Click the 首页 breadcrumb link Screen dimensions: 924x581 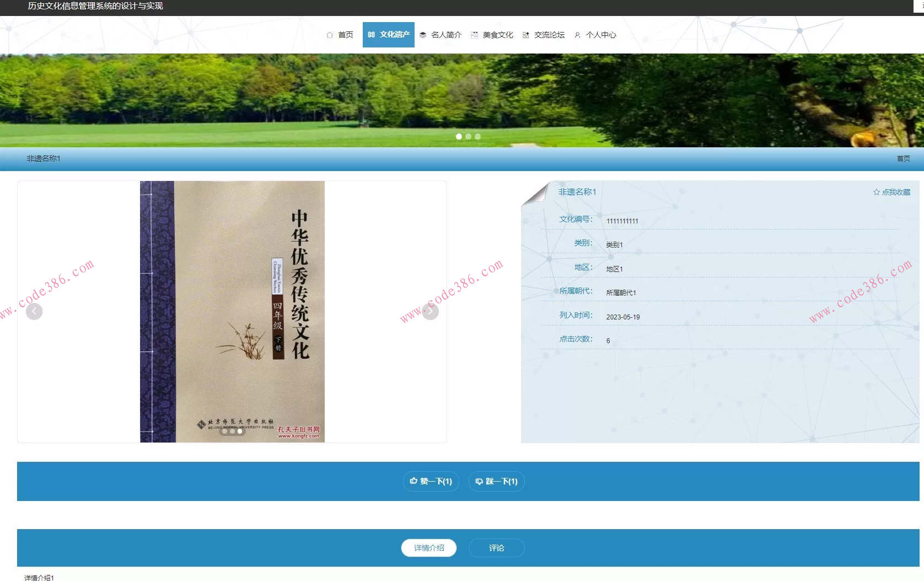904,158
